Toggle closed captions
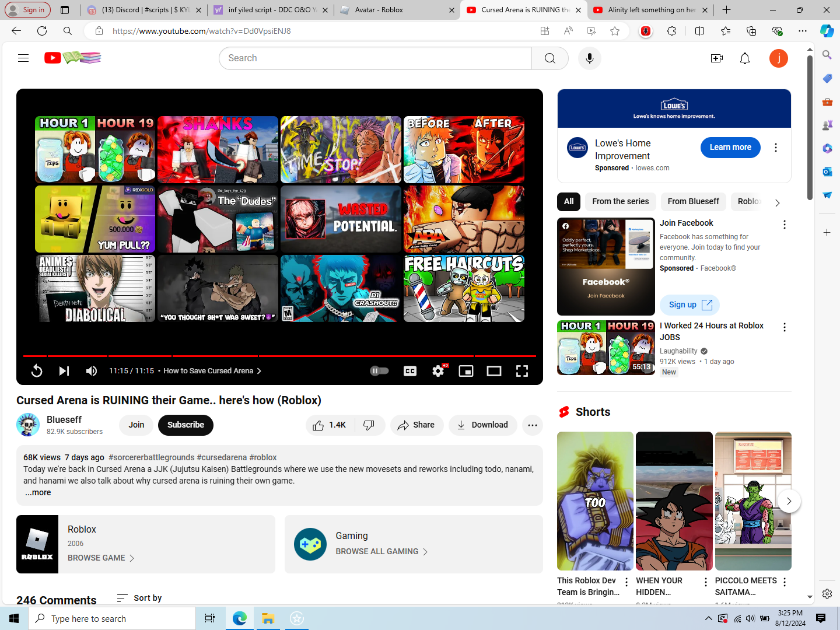 [410, 371]
